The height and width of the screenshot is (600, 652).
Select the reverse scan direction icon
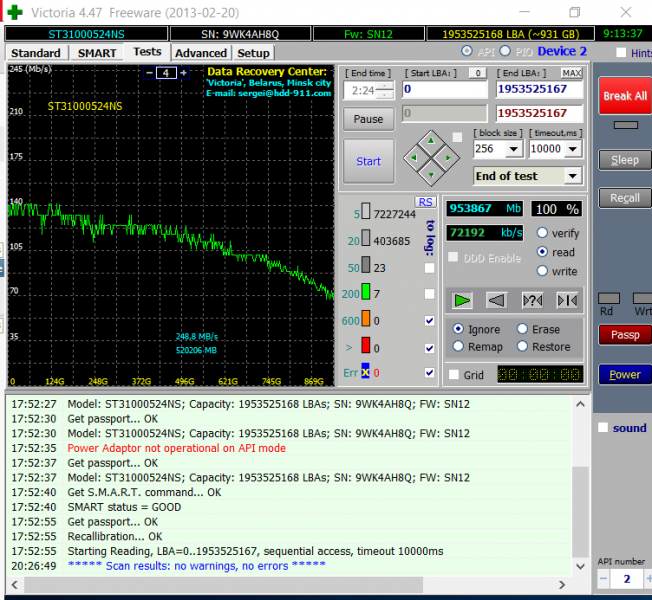(x=496, y=300)
